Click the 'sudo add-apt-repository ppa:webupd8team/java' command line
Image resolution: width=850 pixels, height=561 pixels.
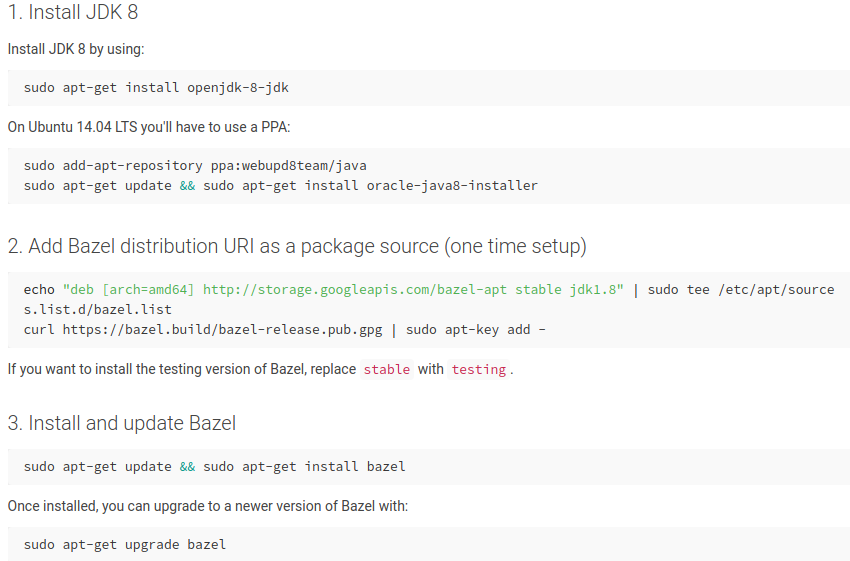(195, 165)
